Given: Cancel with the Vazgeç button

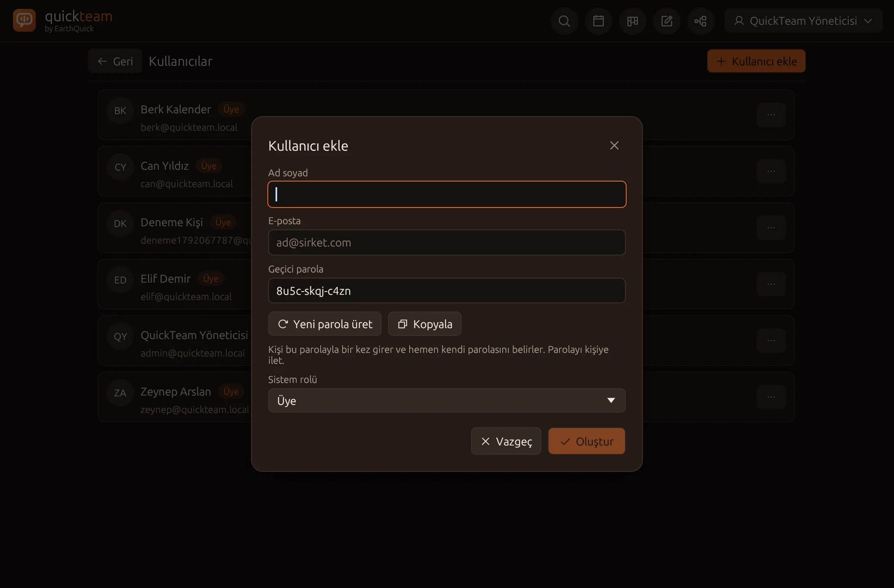Looking at the screenshot, I should pyautogui.click(x=506, y=441).
